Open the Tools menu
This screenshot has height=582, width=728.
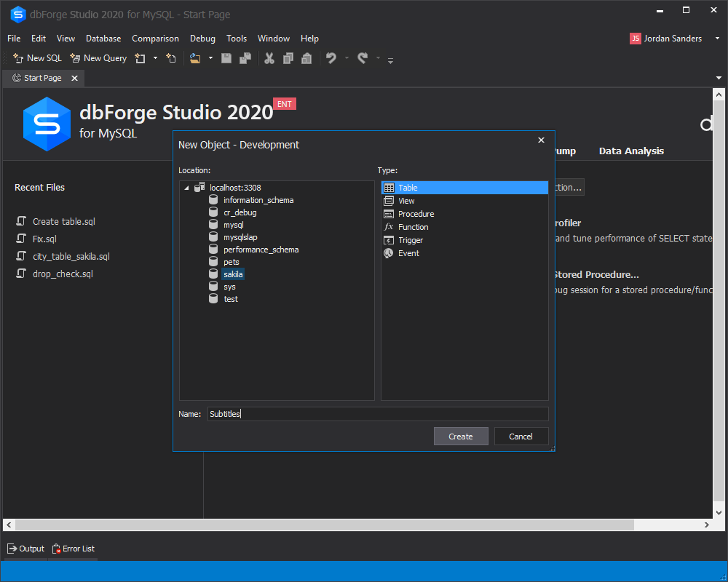(237, 39)
